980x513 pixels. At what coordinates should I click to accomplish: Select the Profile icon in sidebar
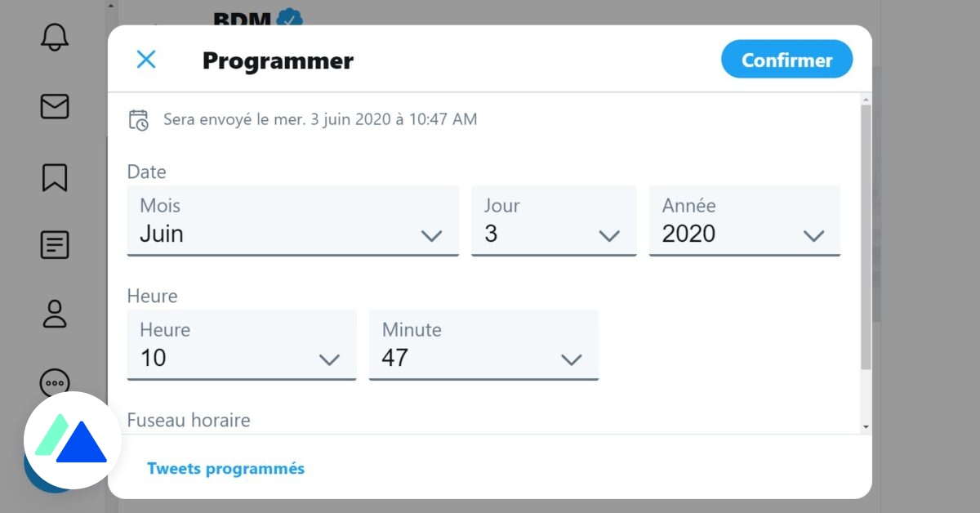coord(54,314)
